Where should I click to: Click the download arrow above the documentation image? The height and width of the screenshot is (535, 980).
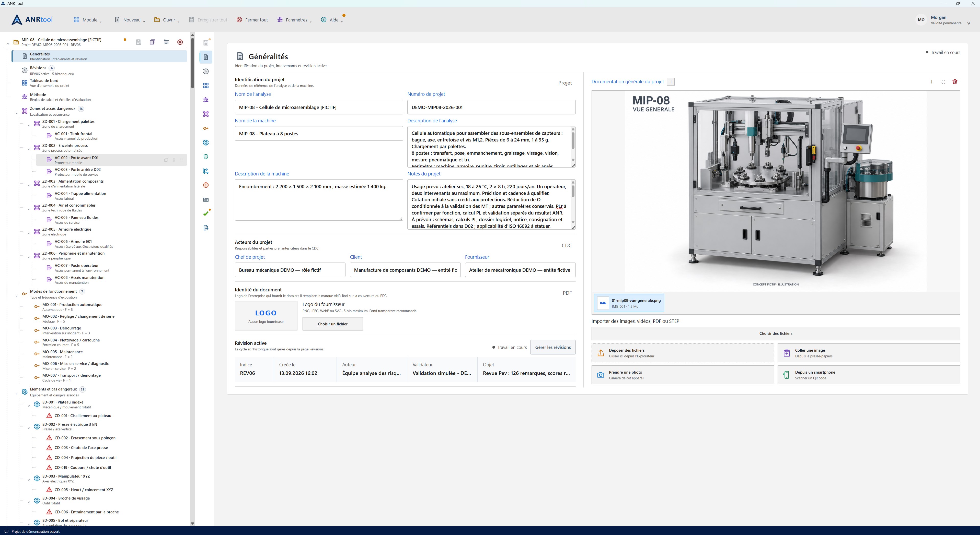click(x=932, y=82)
